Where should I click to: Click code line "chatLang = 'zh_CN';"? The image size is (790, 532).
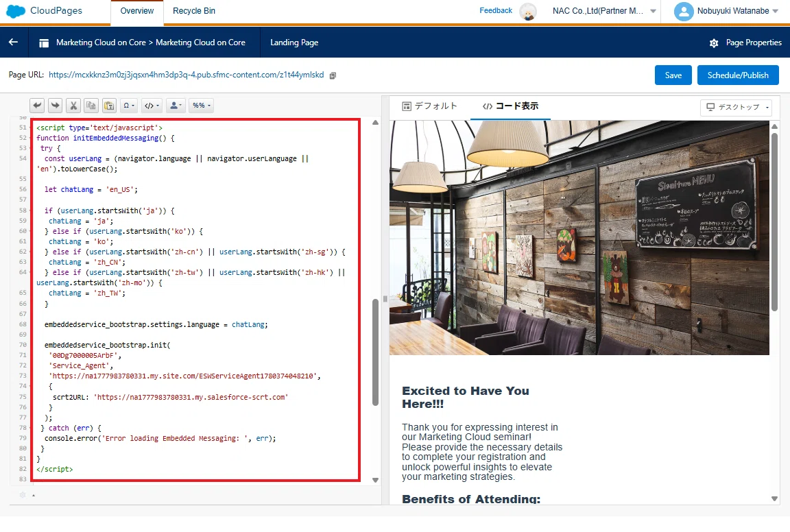(x=87, y=262)
